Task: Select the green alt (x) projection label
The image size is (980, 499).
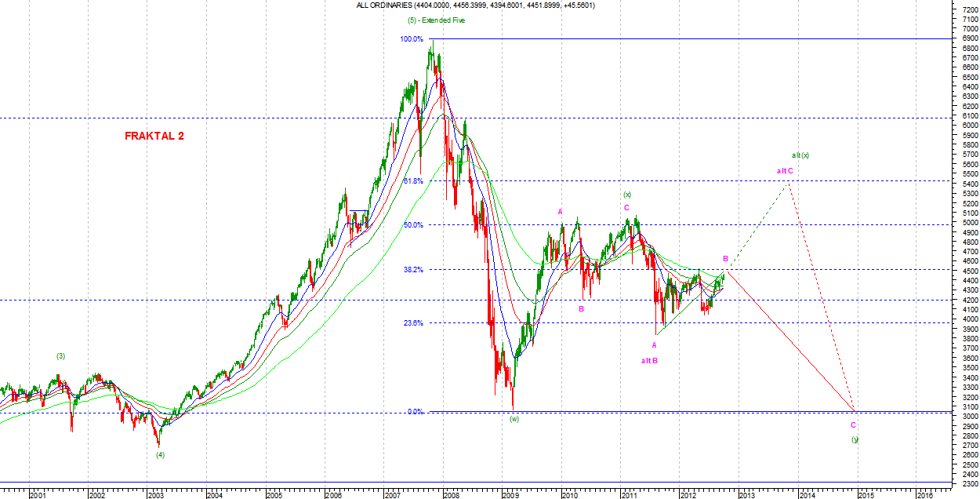Action: (x=800, y=155)
